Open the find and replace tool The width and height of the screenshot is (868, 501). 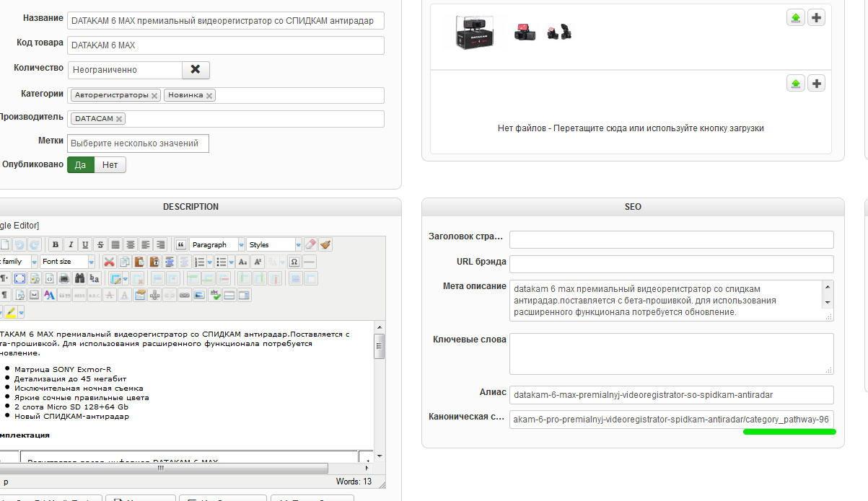coord(95,278)
